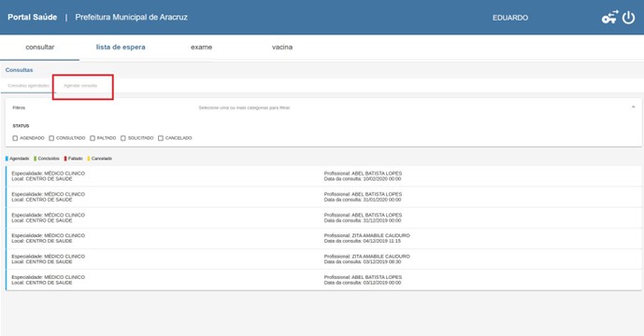This screenshot has width=644, height=336.
Task: Check the CONSULTADO status checkbox
Action: click(51, 138)
